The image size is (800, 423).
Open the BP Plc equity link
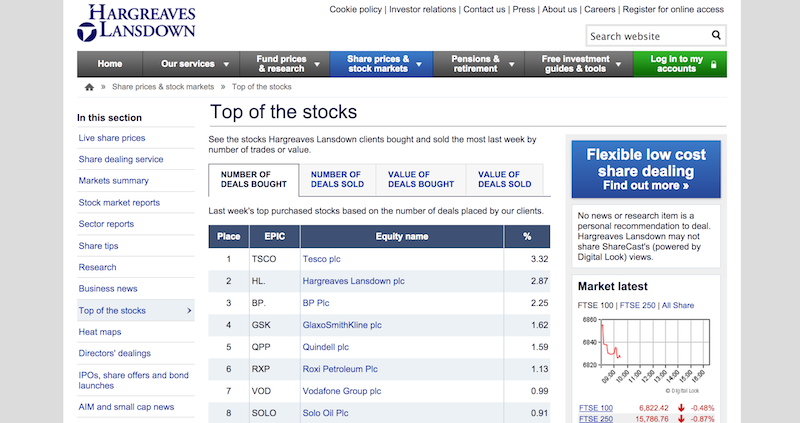click(x=316, y=303)
